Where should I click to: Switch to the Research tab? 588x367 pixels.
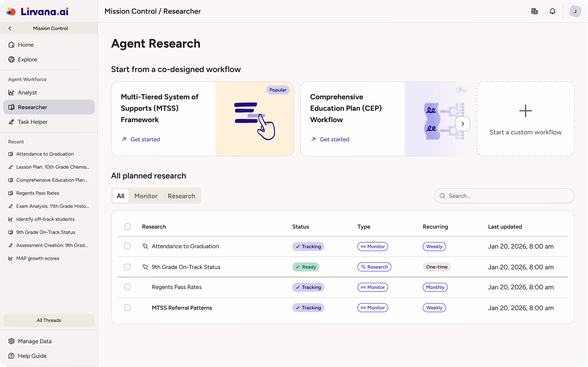[x=181, y=196]
